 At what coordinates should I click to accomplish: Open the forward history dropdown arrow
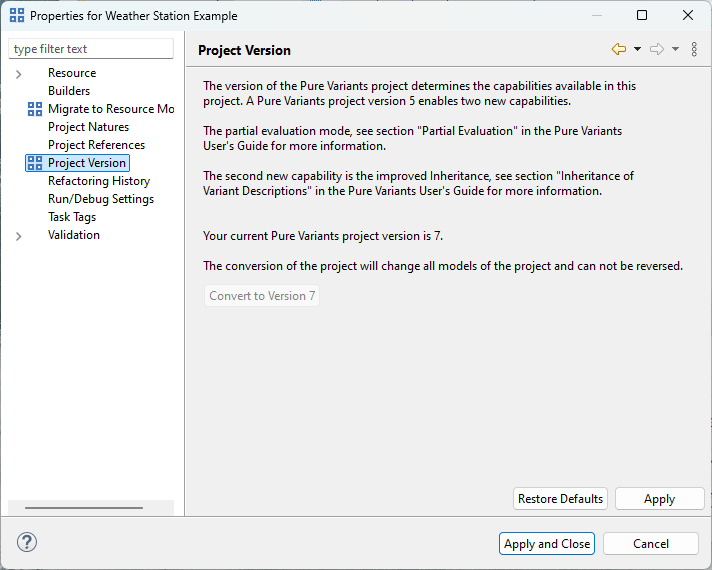(x=675, y=49)
